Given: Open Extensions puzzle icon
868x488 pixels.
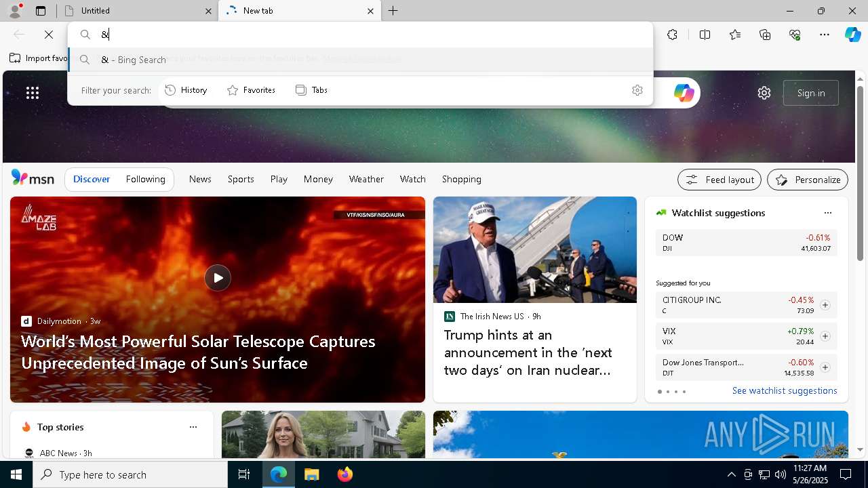Looking at the screenshot, I should (672, 35).
